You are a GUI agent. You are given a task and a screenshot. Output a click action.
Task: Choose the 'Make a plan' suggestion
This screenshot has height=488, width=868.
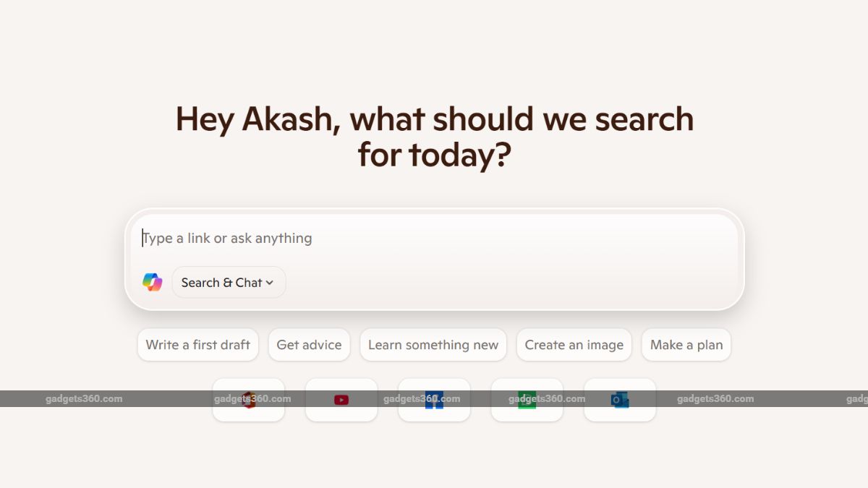pos(686,345)
